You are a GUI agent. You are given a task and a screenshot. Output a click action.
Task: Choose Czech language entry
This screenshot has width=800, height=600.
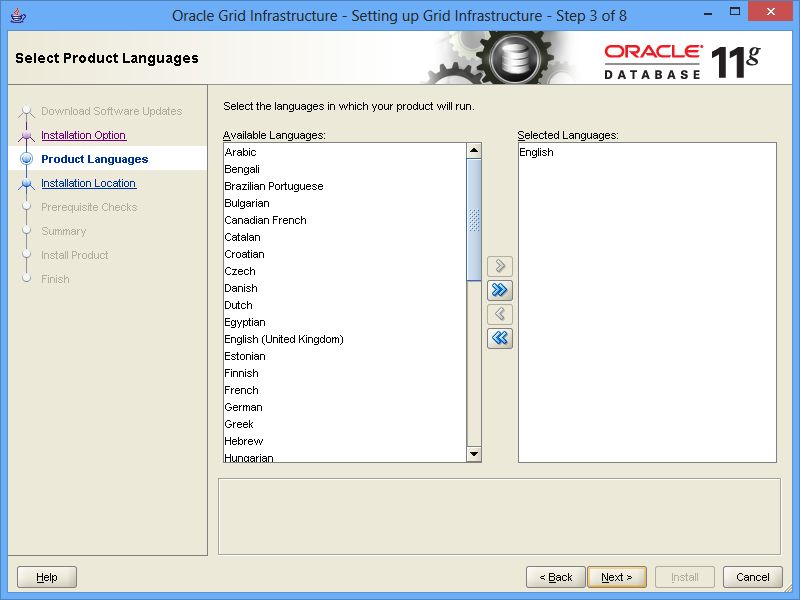pyautogui.click(x=345, y=271)
